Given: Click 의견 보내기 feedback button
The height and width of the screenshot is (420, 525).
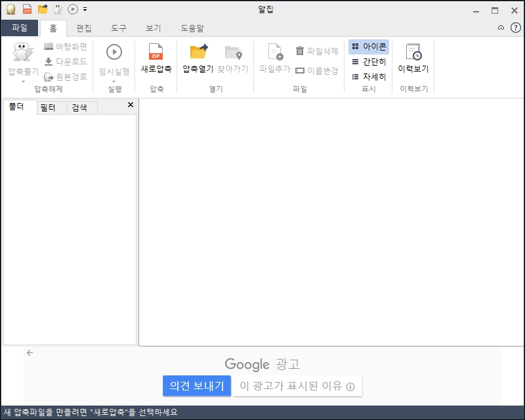Looking at the screenshot, I should pos(197,386).
